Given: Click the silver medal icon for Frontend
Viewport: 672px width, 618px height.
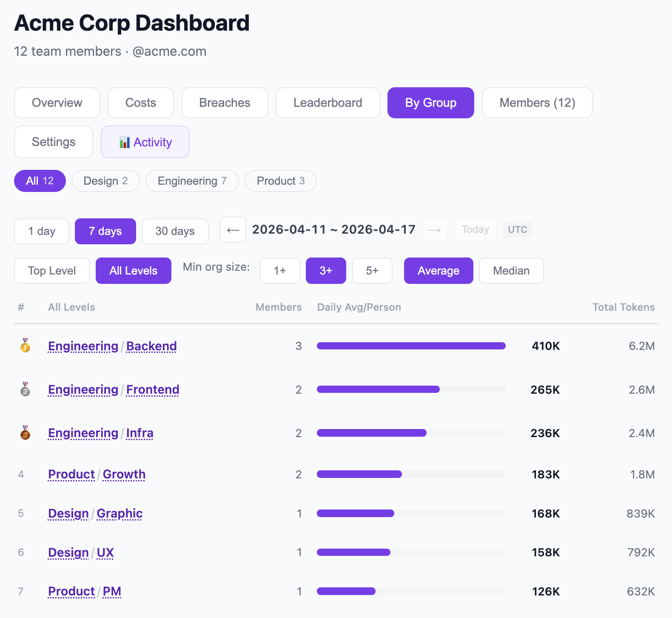Looking at the screenshot, I should (26, 389).
